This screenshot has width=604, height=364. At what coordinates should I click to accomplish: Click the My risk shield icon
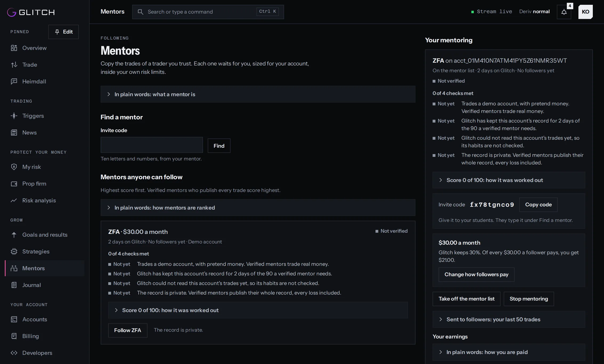tap(14, 167)
